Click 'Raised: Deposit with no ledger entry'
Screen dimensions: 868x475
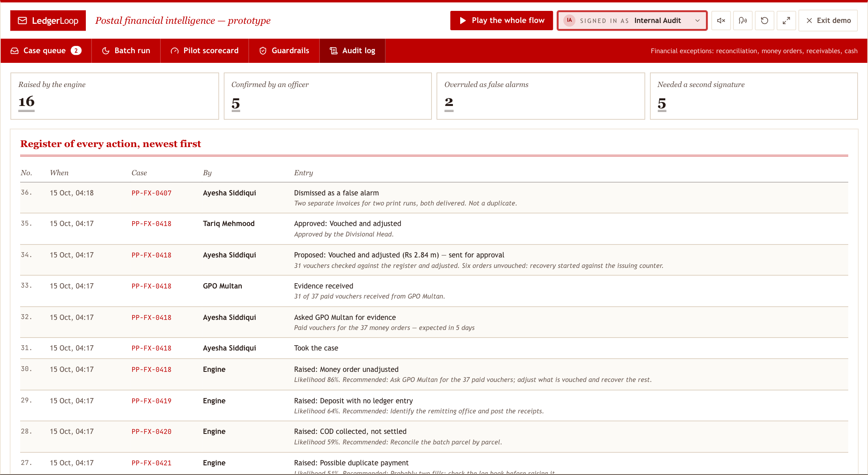tap(353, 401)
